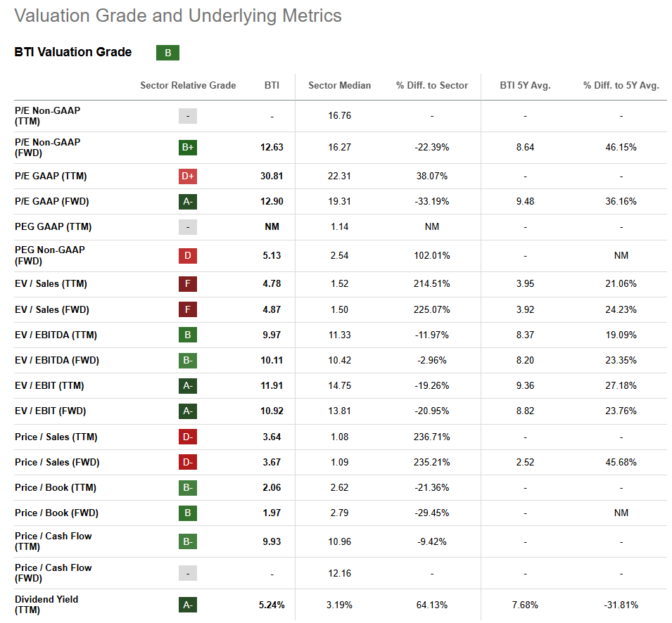This screenshot has width=672, height=623.
Task: Click the D- grade badge for Price / Sales (TTM)
Action: click(188, 437)
